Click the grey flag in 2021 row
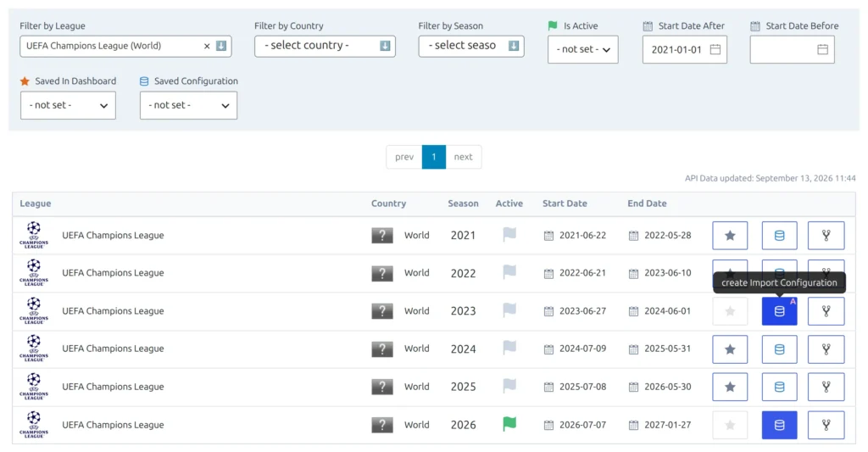This screenshot has width=868, height=452. click(x=509, y=235)
